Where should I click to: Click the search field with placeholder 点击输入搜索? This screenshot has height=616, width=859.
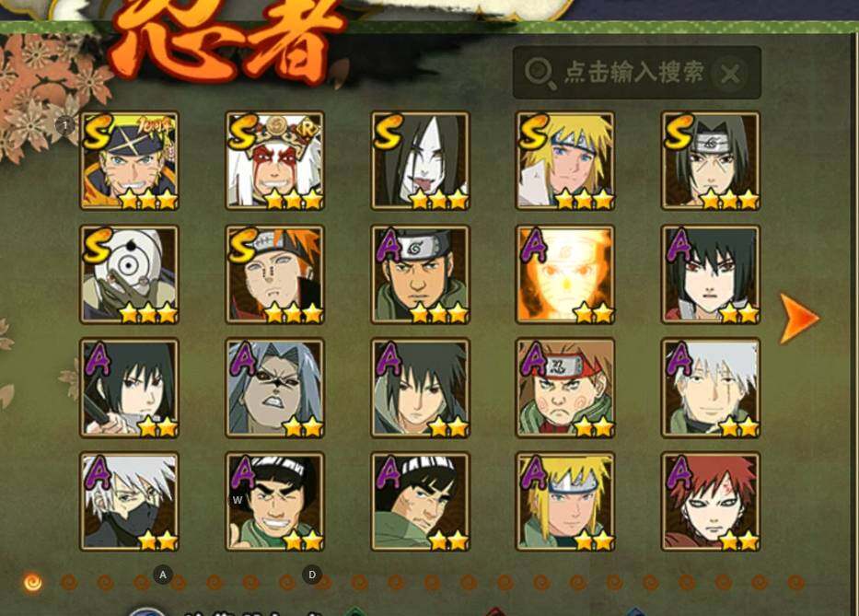(x=636, y=73)
